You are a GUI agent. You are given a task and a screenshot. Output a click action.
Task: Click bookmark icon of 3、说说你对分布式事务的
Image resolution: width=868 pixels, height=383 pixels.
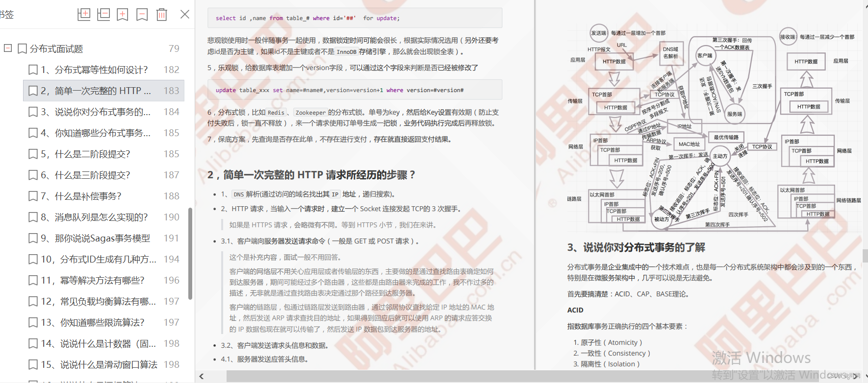coord(33,112)
